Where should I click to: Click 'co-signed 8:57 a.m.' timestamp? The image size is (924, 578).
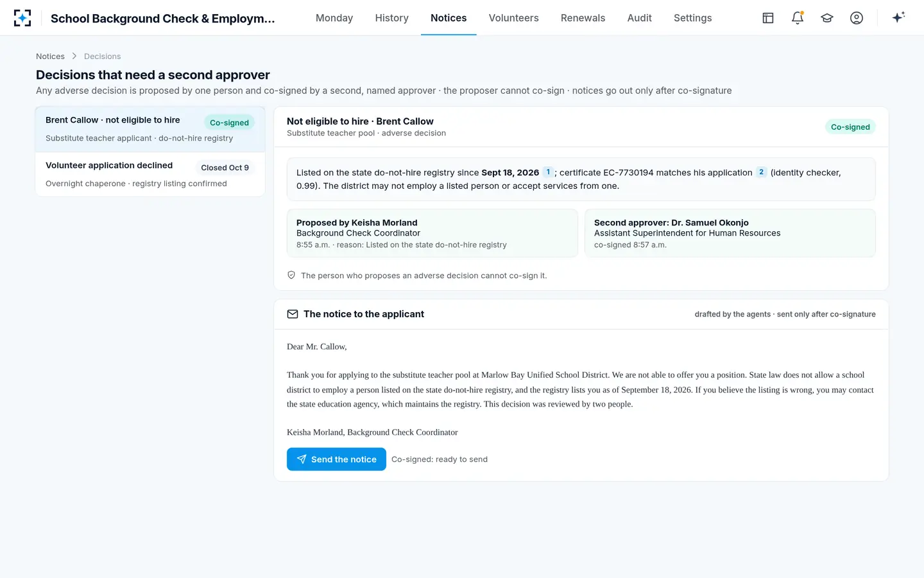pyautogui.click(x=630, y=245)
